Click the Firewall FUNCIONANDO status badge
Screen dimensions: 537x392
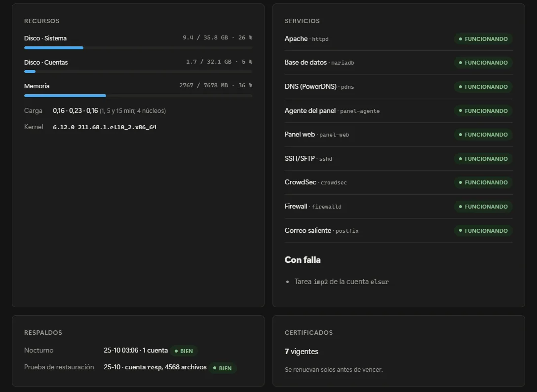(x=483, y=207)
